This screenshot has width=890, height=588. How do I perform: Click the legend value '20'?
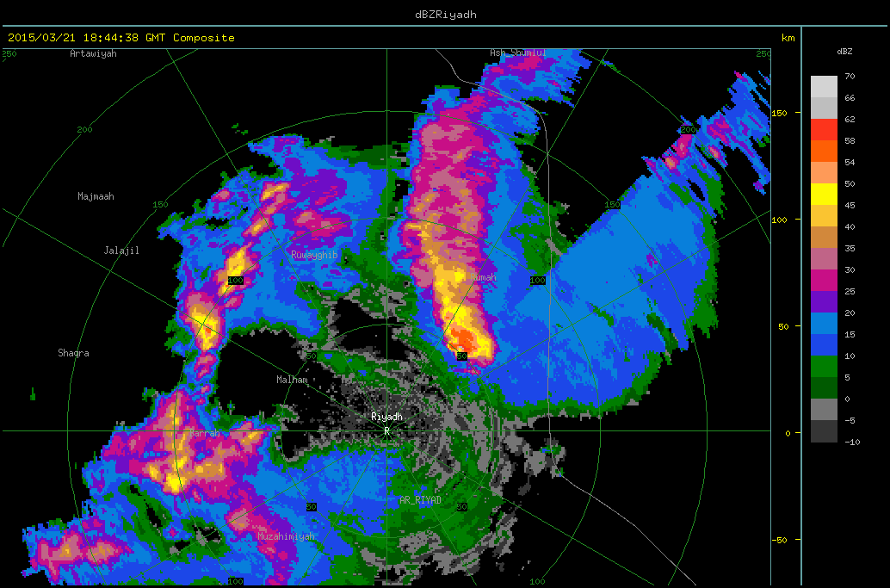point(850,313)
